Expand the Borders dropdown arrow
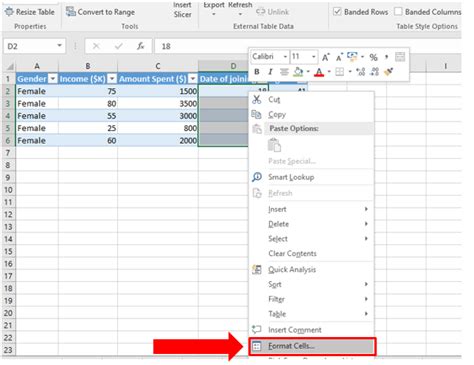Viewport: 474px width, 365px height. click(350, 71)
